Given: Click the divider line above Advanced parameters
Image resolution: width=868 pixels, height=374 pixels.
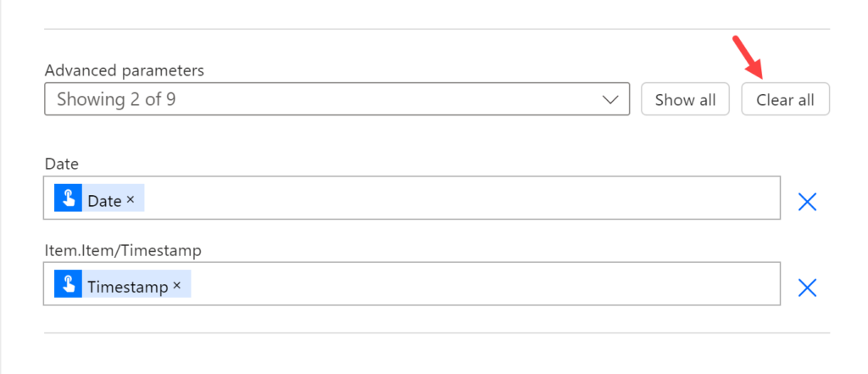Looking at the screenshot, I should pyautogui.click(x=437, y=29).
